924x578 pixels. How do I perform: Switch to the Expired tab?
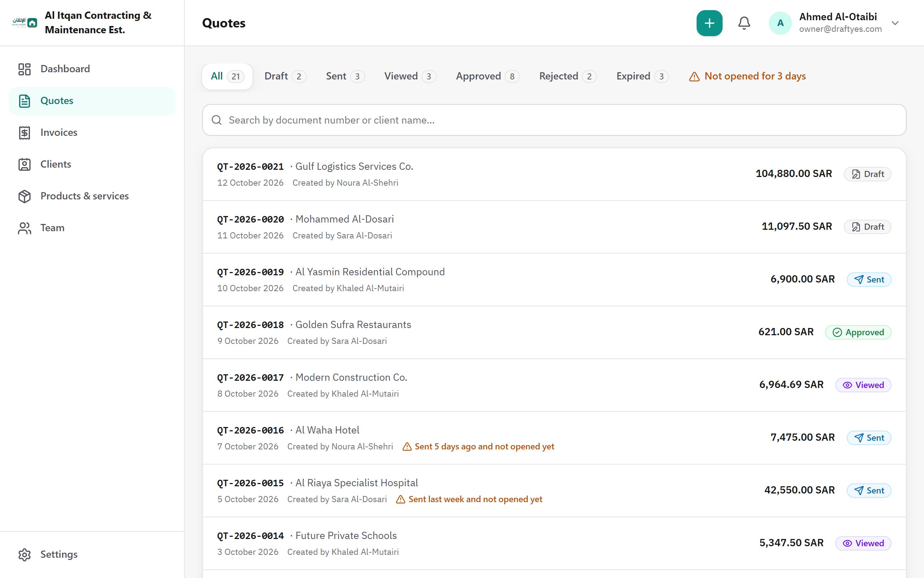tap(642, 76)
